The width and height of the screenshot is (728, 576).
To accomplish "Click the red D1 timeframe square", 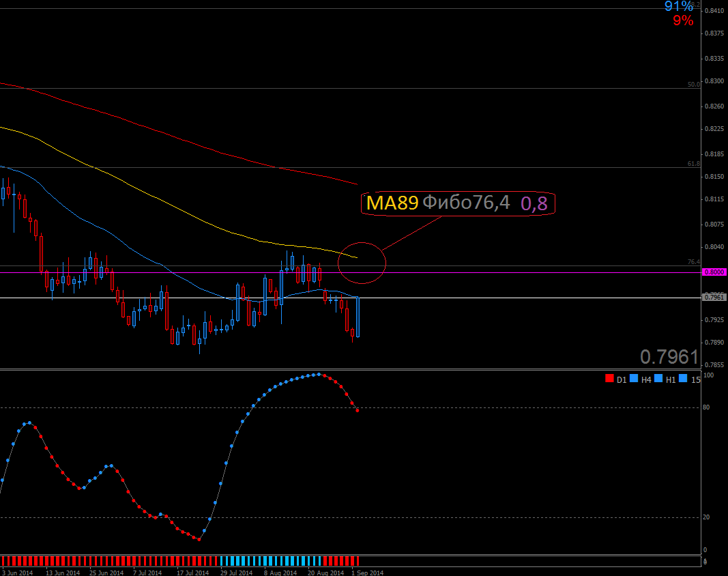I will pos(609,379).
